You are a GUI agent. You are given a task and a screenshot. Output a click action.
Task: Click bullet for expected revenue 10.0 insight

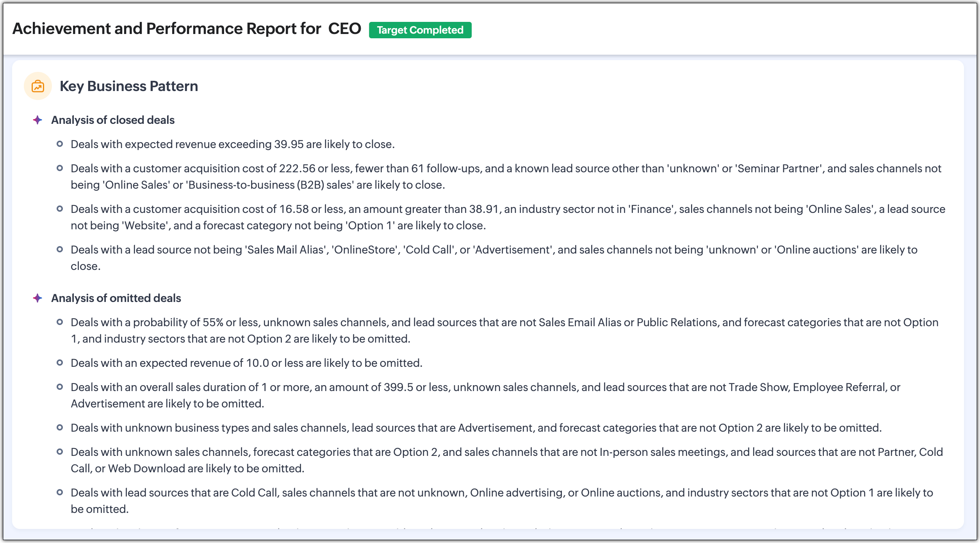coord(60,363)
